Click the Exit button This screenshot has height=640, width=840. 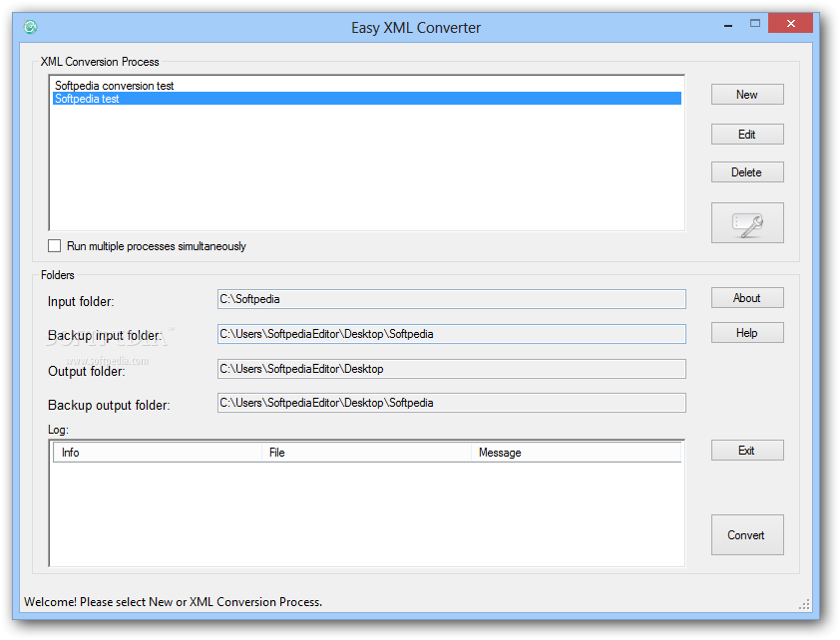(747, 451)
